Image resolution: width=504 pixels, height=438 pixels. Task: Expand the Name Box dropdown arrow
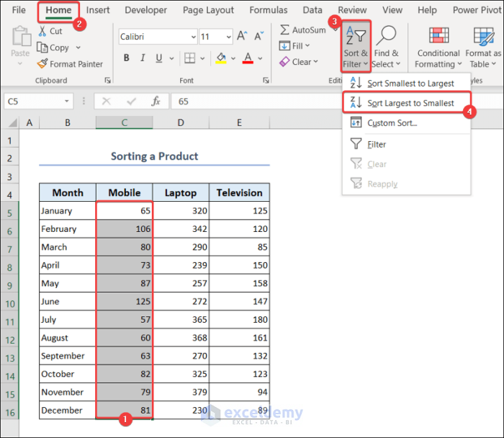coord(67,102)
